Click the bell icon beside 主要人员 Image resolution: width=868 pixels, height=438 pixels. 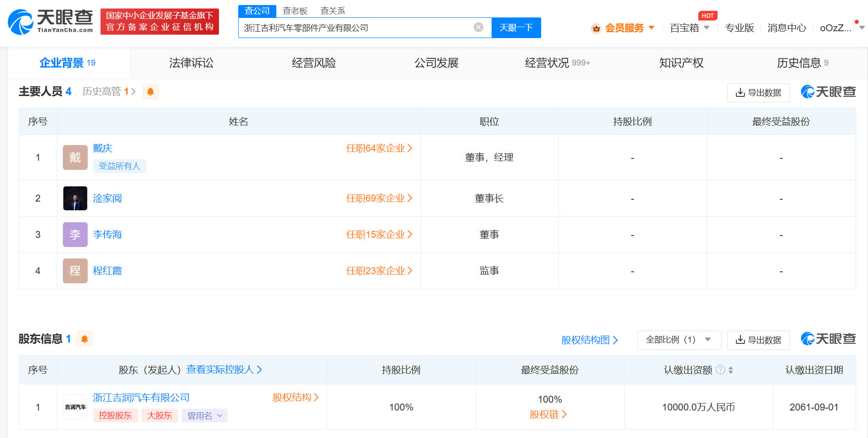coord(150,91)
